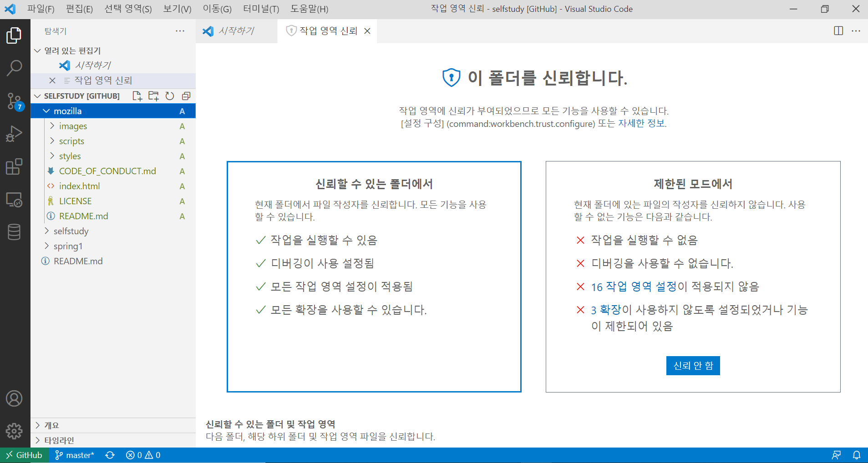Viewport: 868px width, 463px height.
Task: Open the 3 확장 link
Action: (606, 310)
